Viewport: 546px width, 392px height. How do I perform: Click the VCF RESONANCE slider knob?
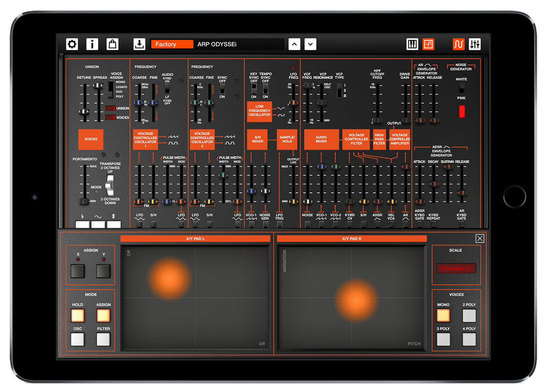322,103
